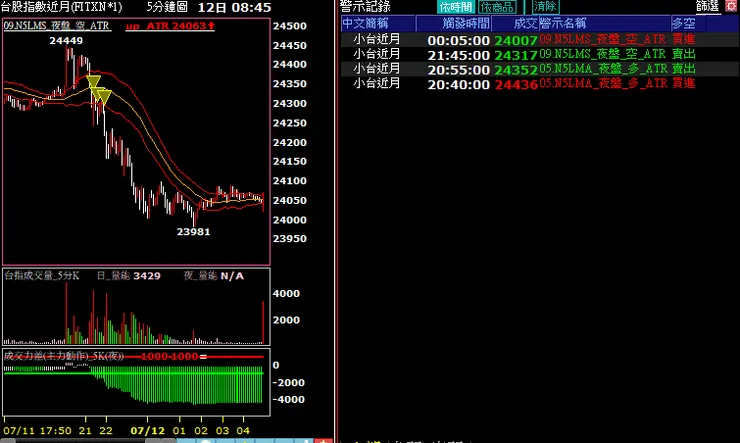Image resolution: width=740 pixels, height=443 pixels.
Task: Open the 篩選 filter option
Action: 707,6
